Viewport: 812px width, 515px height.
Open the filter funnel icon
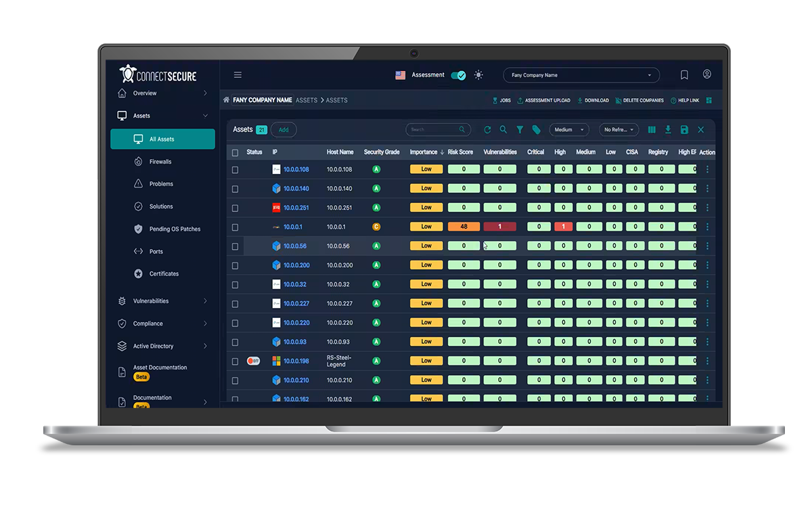(520, 129)
